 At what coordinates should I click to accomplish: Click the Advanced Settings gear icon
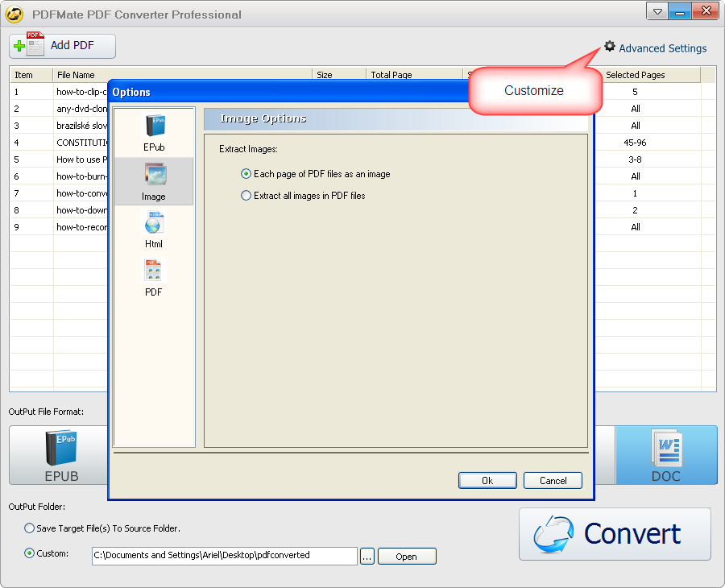click(610, 46)
